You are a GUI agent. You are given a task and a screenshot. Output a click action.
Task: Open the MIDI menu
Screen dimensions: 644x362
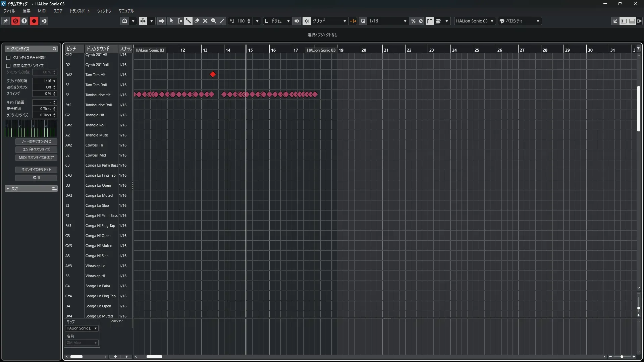[42, 11]
